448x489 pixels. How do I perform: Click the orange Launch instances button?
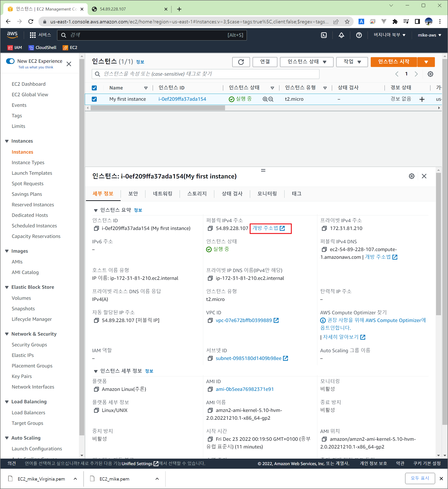tap(394, 62)
